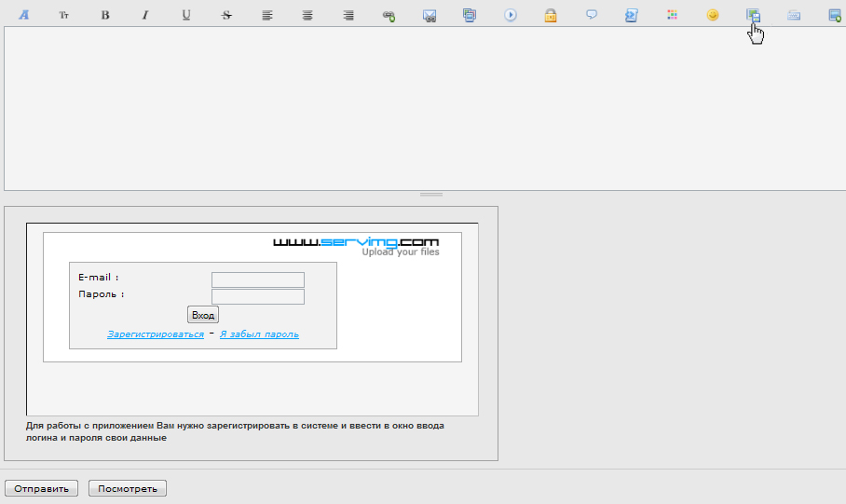Image resolution: width=846 pixels, height=504 pixels.
Task: Insert a quote with speech bubble icon
Action: point(592,16)
